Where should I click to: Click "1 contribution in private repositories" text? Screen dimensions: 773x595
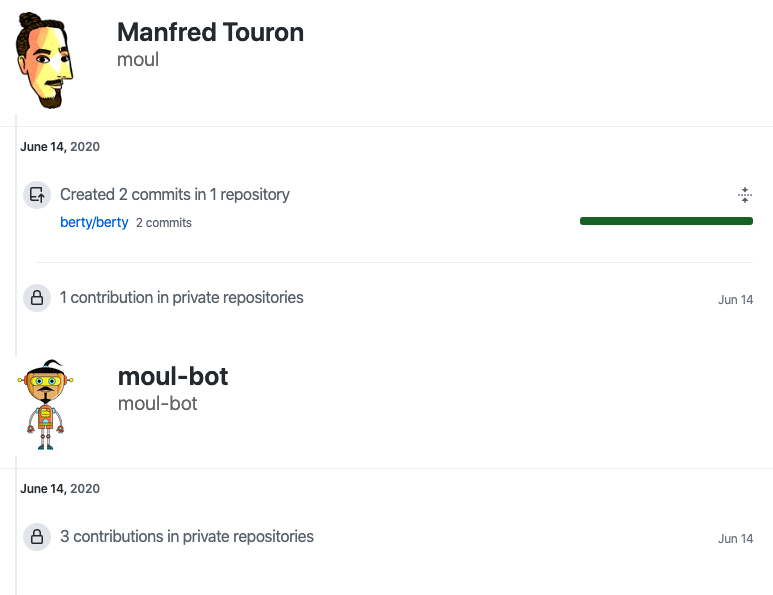[x=182, y=297]
